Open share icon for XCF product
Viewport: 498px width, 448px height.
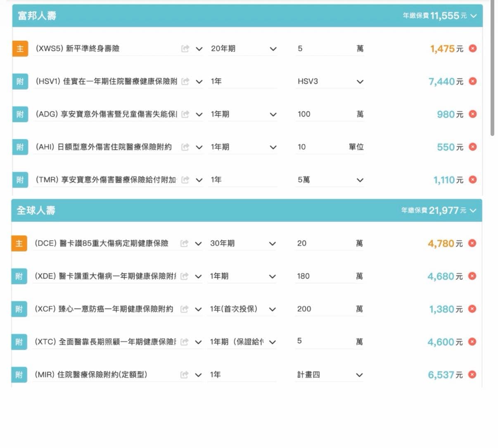[x=184, y=309]
